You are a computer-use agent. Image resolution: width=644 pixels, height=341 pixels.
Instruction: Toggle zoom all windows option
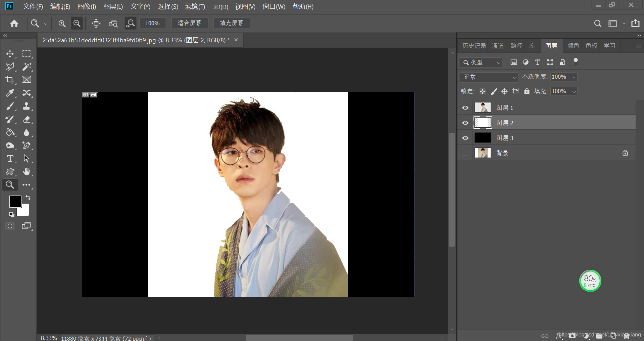click(x=113, y=23)
